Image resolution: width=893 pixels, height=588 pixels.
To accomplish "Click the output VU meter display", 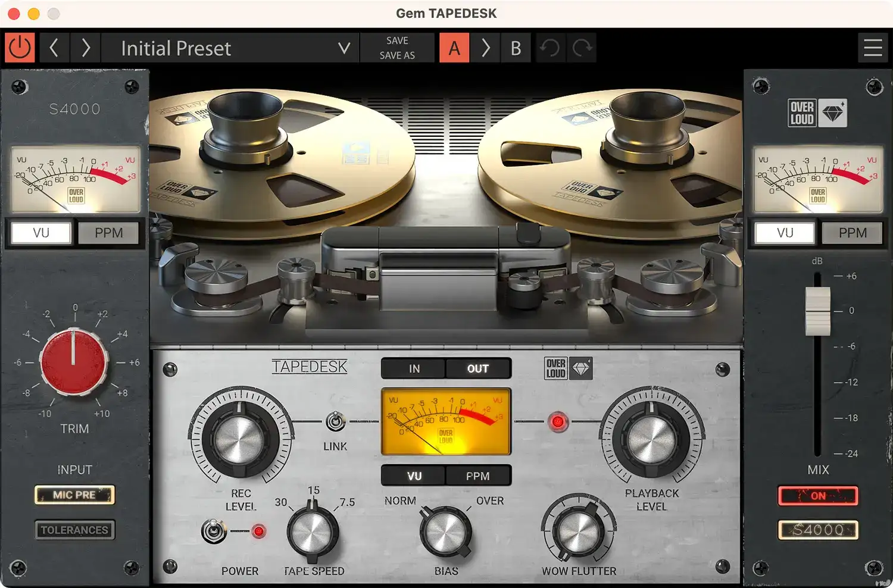I will click(x=817, y=180).
